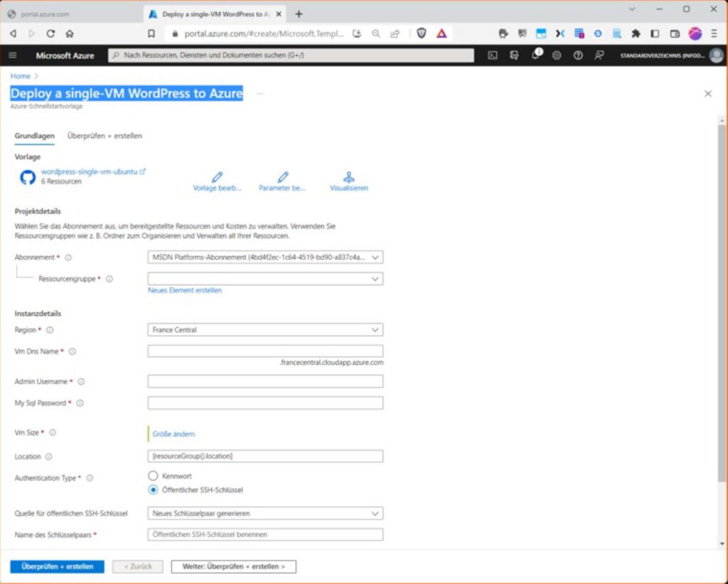Image resolution: width=728 pixels, height=584 pixels.
Task: Open a new browser tab
Action: pos(299,14)
